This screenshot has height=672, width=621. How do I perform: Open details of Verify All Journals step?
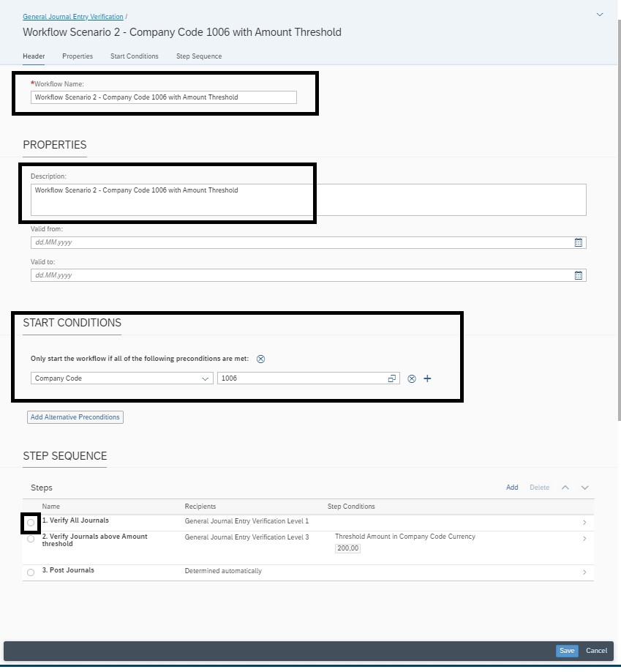[584, 523]
